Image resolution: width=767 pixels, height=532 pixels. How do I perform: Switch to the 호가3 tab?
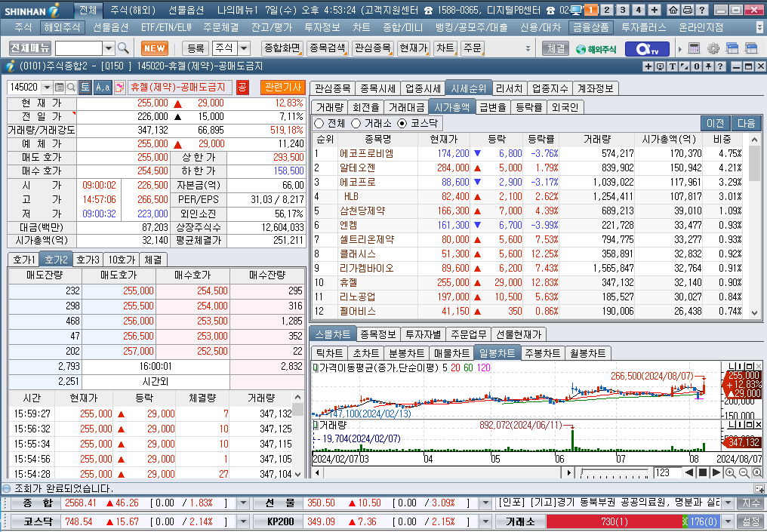tap(88, 260)
